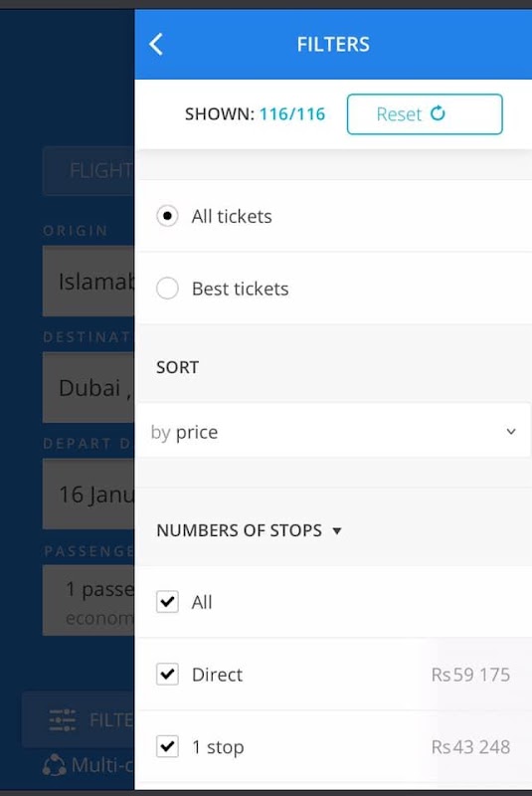Screen dimensions: 532x796
Task: Click the sort dropdown chevron arrow
Action: [x=511, y=432]
